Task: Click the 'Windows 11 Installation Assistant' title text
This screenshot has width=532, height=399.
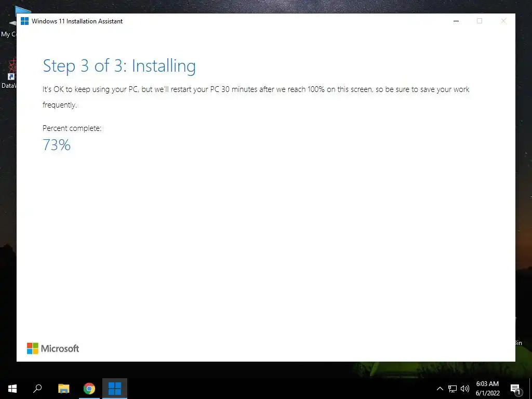Action: coord(77,21)
